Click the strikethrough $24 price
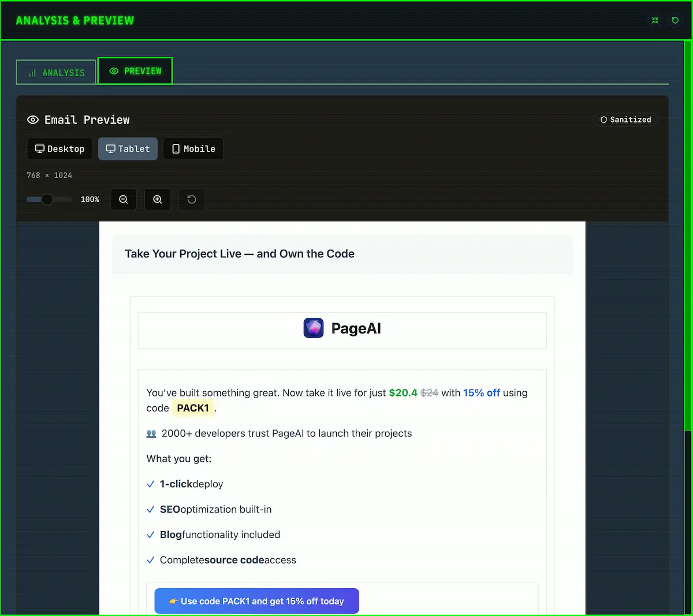The height and width of the screenshot is (616, 693). pos(430,393)
